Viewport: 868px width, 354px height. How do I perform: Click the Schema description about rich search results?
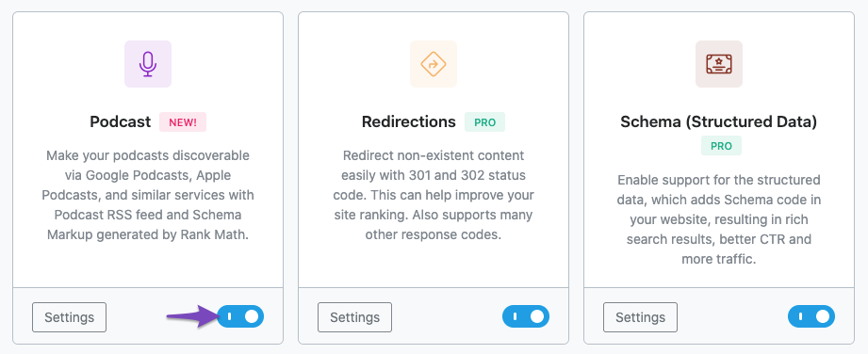click(719, 219)
